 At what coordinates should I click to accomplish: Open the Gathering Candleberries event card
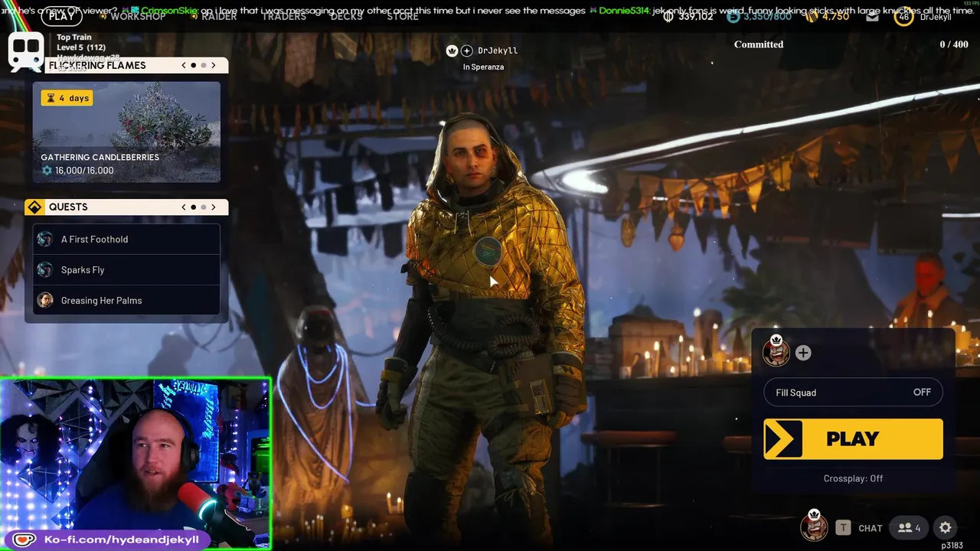(126, 132)
